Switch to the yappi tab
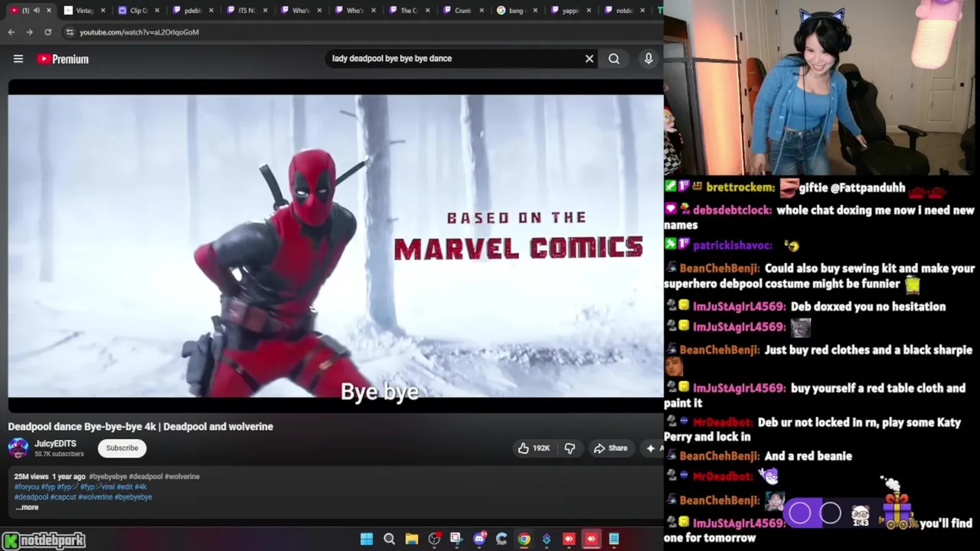 (571, 10)
